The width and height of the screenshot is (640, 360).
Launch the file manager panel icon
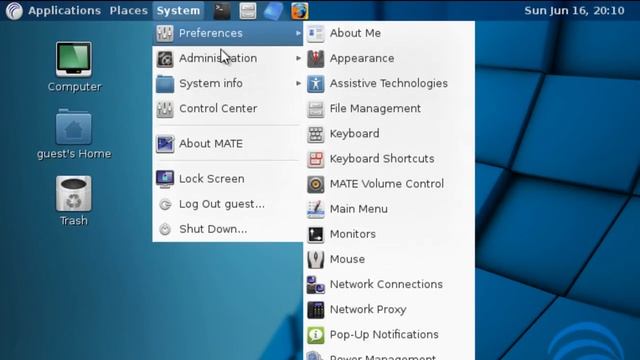[248, 11]
